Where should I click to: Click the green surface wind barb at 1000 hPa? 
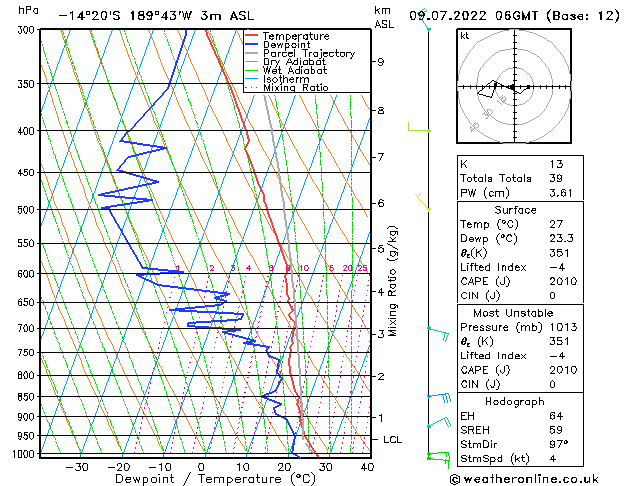coord(438,458)
